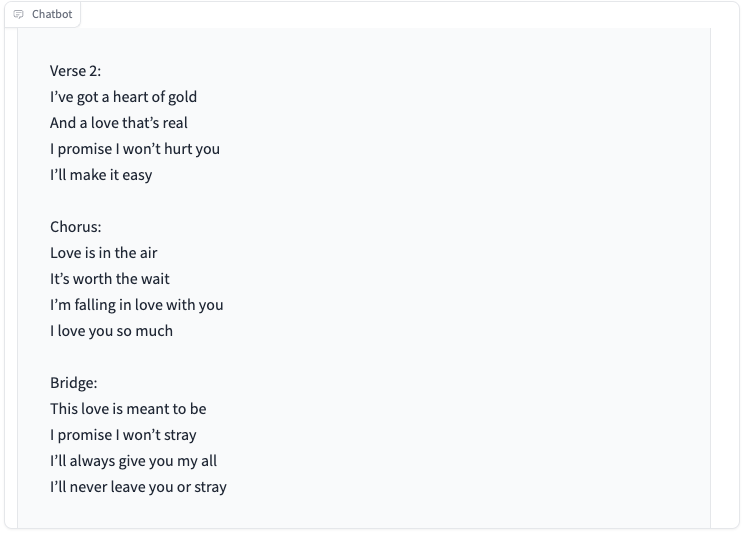Screen dimensions: 748x541
Task: Select the Chatbot label tab
Action: coord(42,14)
